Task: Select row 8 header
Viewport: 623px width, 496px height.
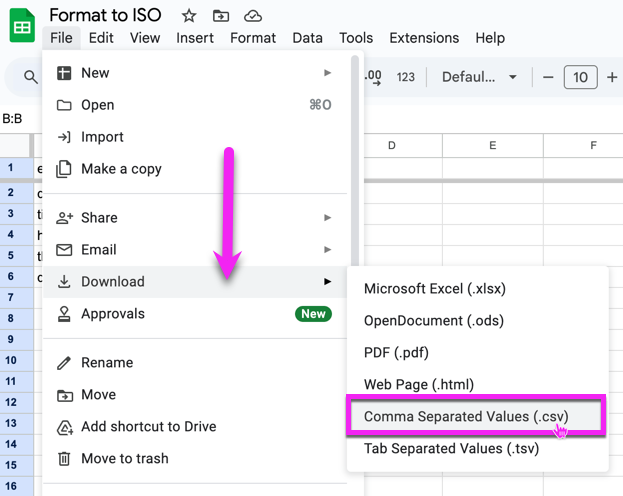Action: point(17,318)
